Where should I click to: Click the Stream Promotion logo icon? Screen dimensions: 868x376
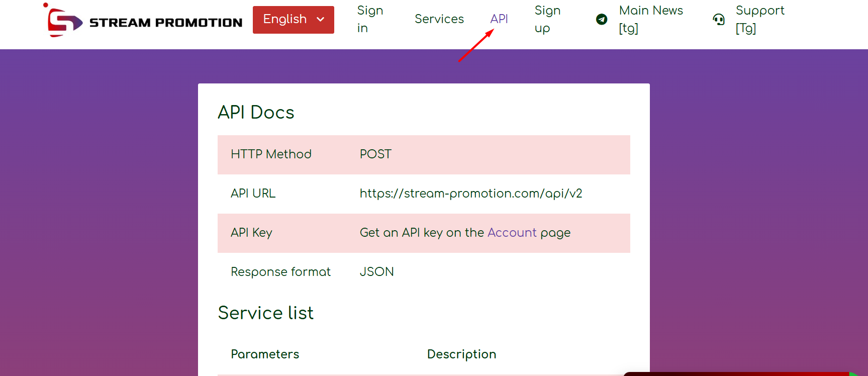(x=62, y=20)
